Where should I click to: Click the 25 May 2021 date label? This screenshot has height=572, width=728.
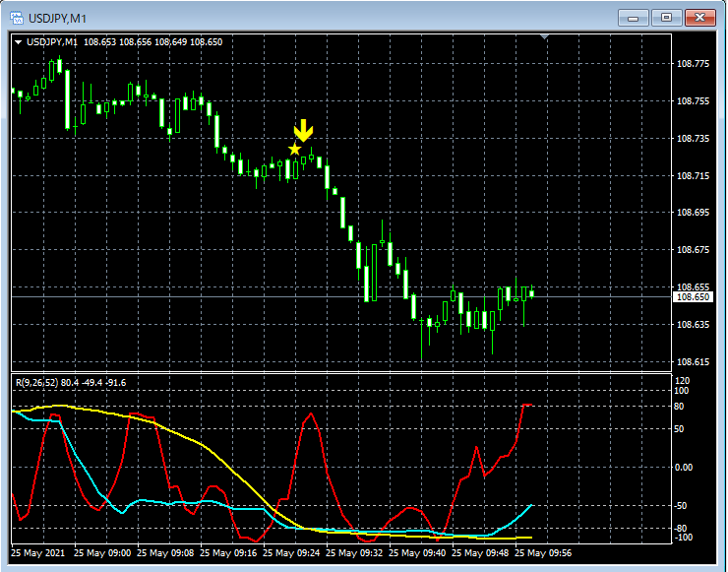pyautogui.click(x=38, y=553)
